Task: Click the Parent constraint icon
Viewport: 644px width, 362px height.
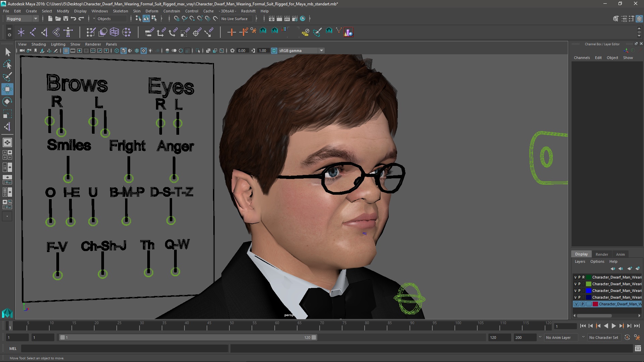Action: [149, 32]
